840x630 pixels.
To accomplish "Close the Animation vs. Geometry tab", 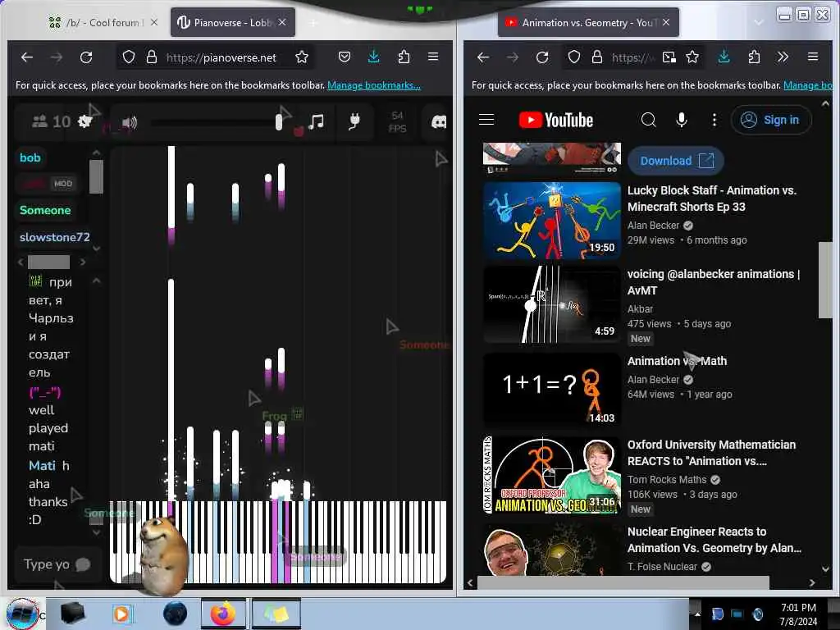I will (x=666, y=22).
